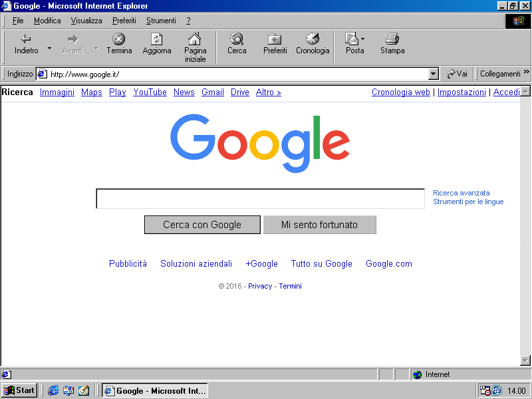The width and height of the screenshot is (532, 399).
Task: Open the Play link
Action: 118,92
